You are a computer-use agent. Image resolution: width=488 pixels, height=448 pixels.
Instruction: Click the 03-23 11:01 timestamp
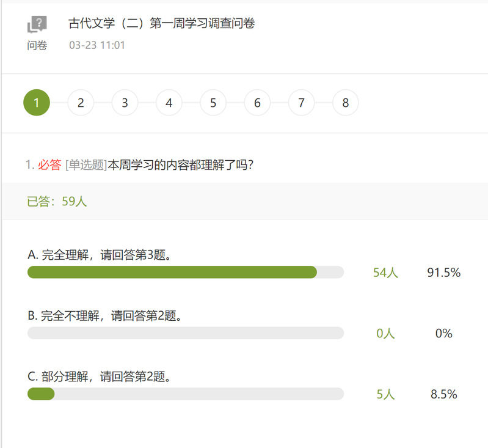click(x=97, y=45)
